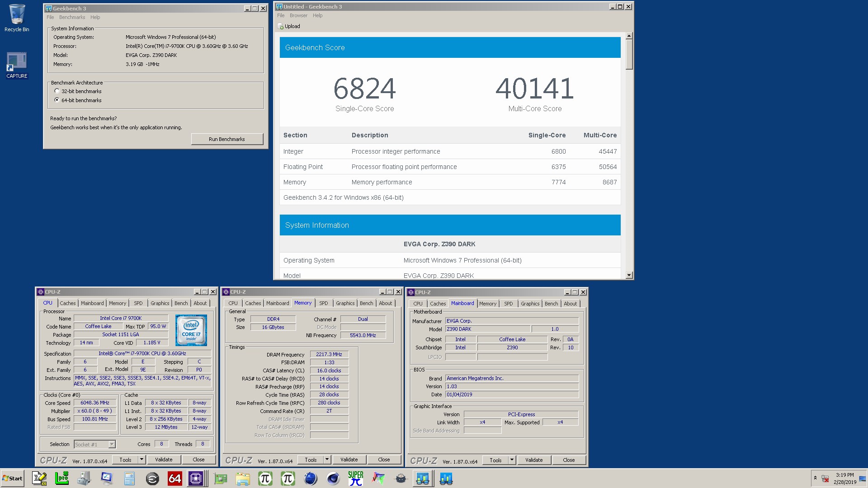The height and width of the screenshot is (488, 868).
Task: Click the taskbar clock 3:19 PM
Action: 844,475
